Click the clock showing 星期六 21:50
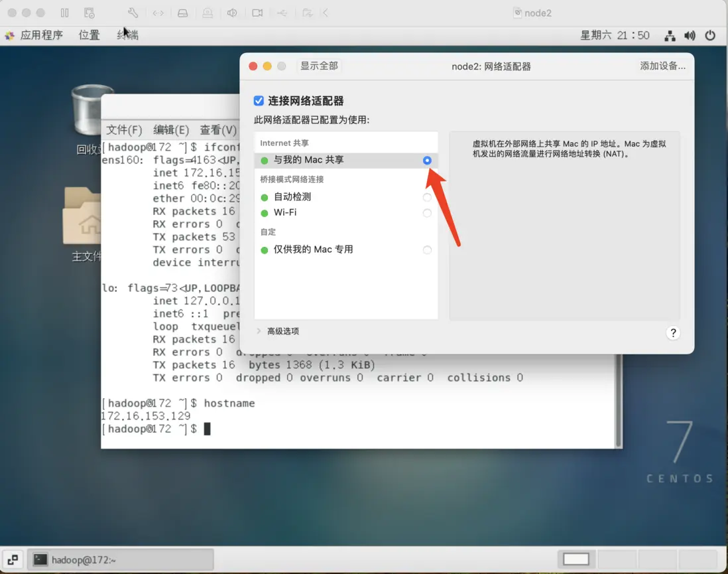728x574 pixels. pyautogui.click(x=615, y=35)
